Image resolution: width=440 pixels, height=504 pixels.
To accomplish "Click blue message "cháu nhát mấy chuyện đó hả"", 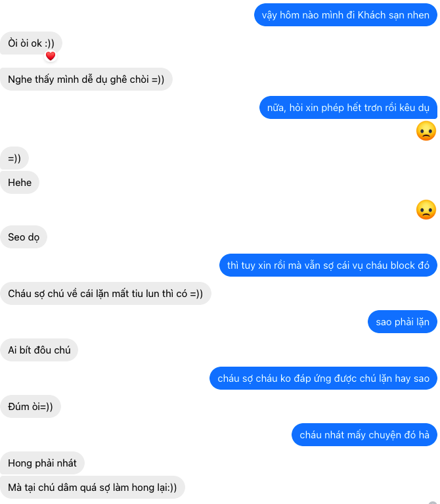I will 364,435.
